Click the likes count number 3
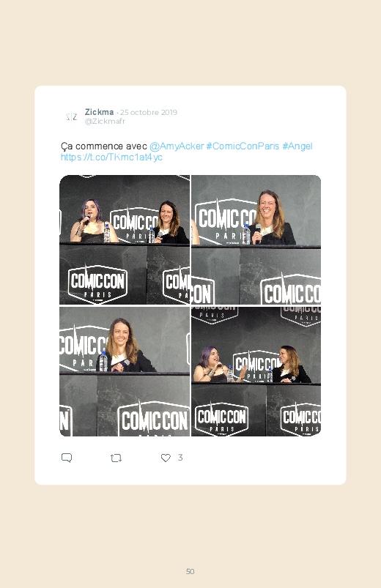 (x=180, y=458)
